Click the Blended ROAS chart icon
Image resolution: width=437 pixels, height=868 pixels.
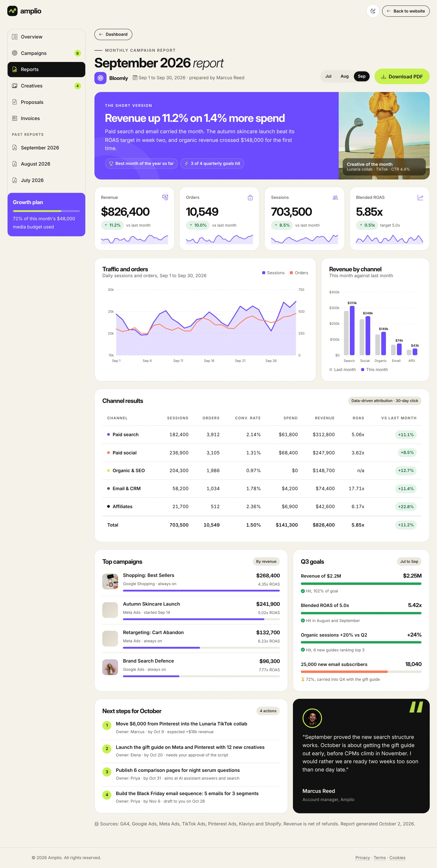(x=420, y=197)
